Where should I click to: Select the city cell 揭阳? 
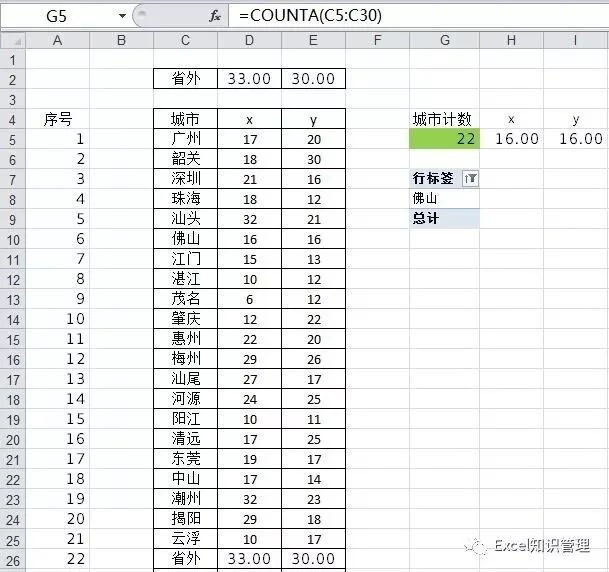point(185,519)
